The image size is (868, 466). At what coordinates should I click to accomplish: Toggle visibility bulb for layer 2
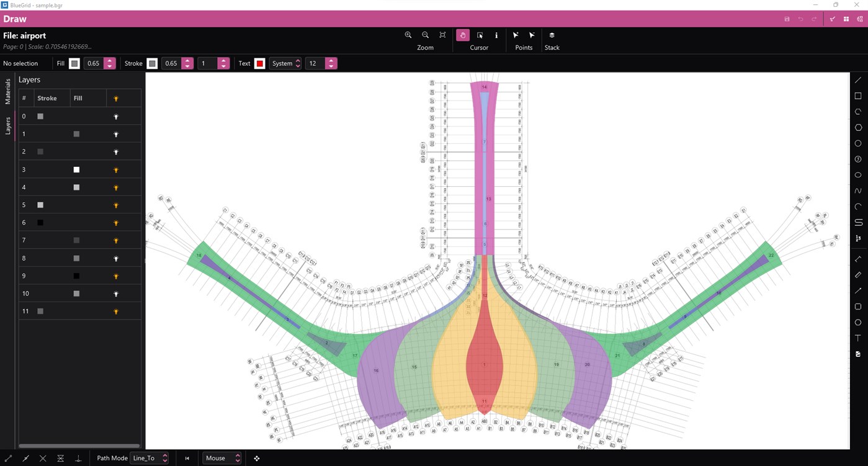[115, 152]
